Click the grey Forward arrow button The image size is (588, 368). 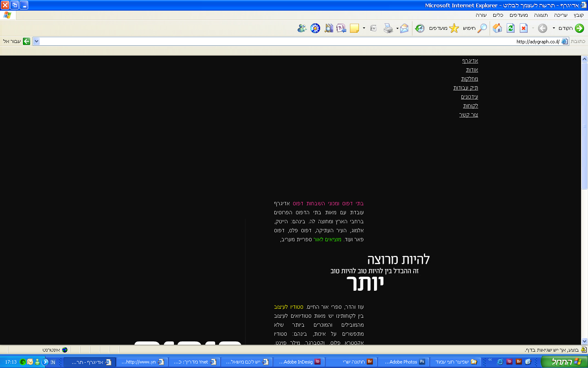pos(542,28)
